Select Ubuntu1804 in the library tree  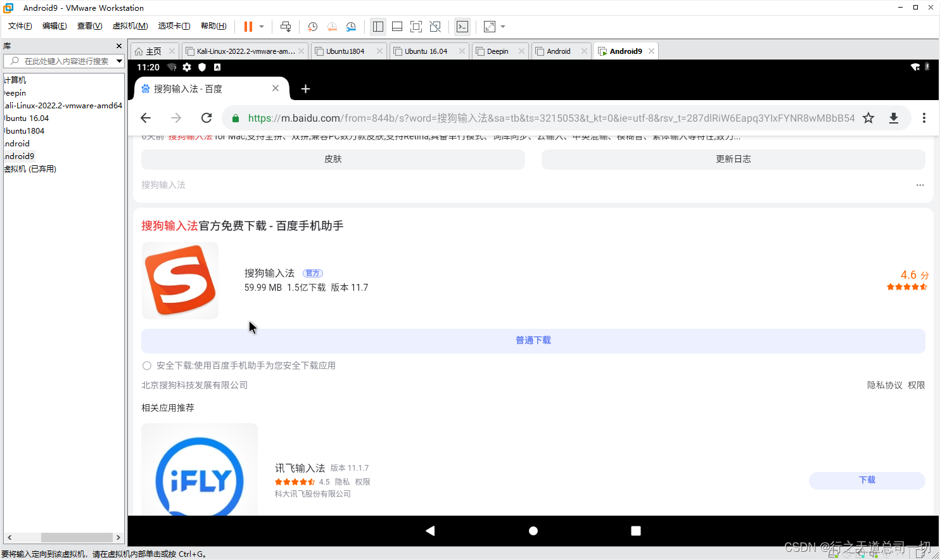pyautogui.click(x=24, y=130)
